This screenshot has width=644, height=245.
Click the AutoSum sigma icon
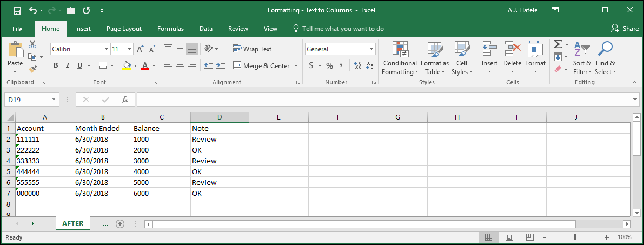tap(557, 44)
